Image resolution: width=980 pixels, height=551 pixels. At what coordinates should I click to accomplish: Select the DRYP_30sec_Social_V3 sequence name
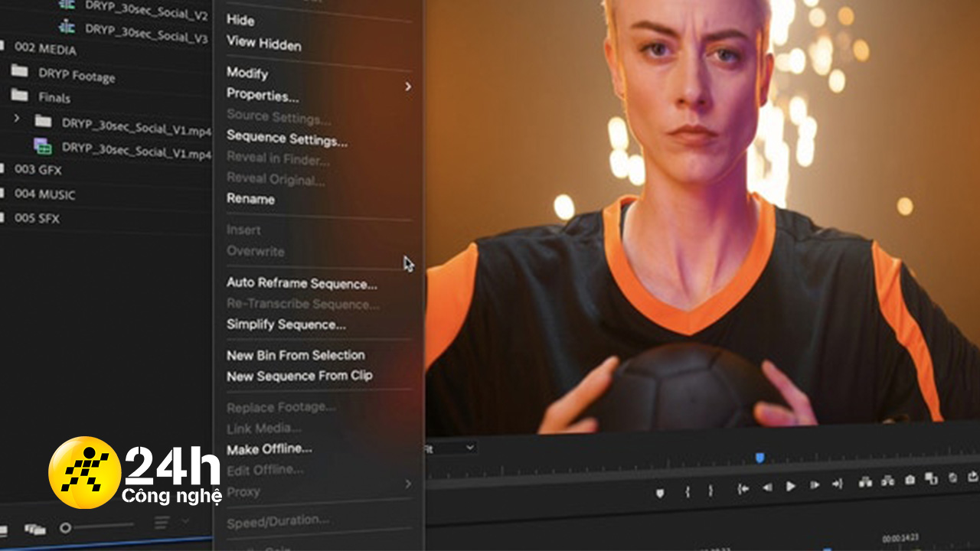coord(146,33)
